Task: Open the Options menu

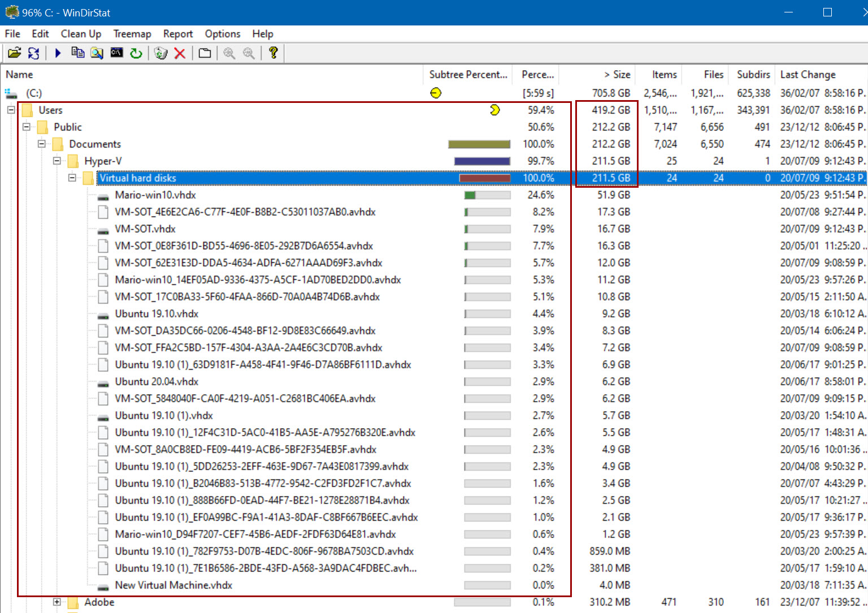Action: (x=222, y=34)
